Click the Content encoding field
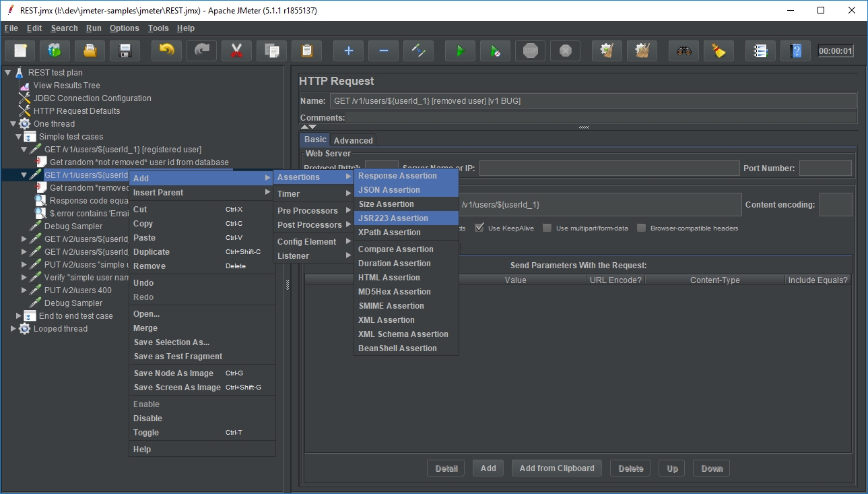This screenshot has height=494, width=868. (x=836, y=205)
